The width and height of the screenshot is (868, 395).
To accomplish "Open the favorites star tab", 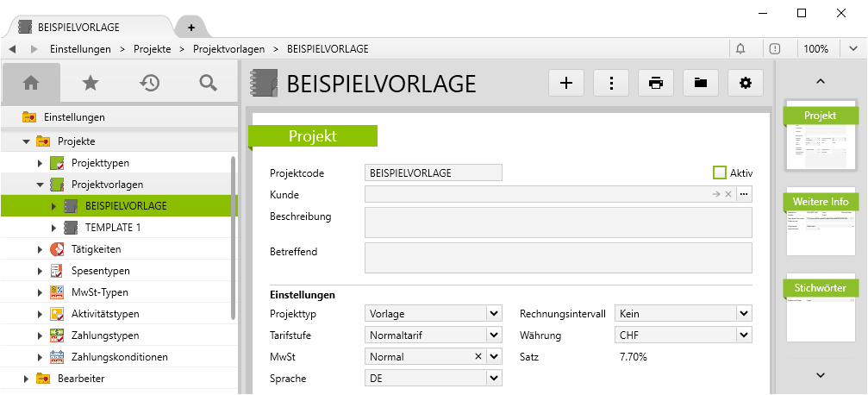I will coord(90,83).
